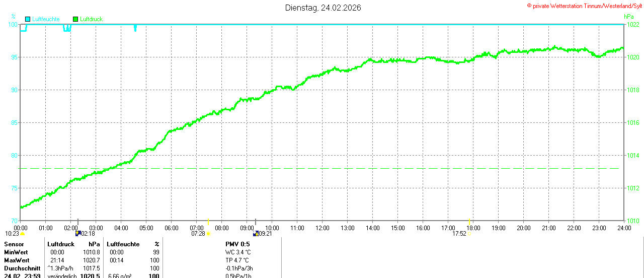Viewport: 644px width, 278px height.
Task: Click the 21:14 max pressure time
Action: [x=57, y=260]
